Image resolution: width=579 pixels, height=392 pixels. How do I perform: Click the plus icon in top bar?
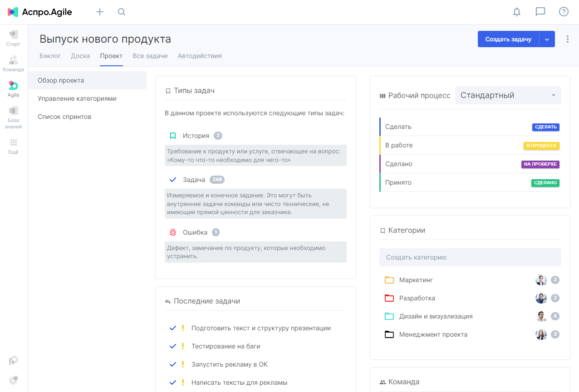click(x=100, y=12)
